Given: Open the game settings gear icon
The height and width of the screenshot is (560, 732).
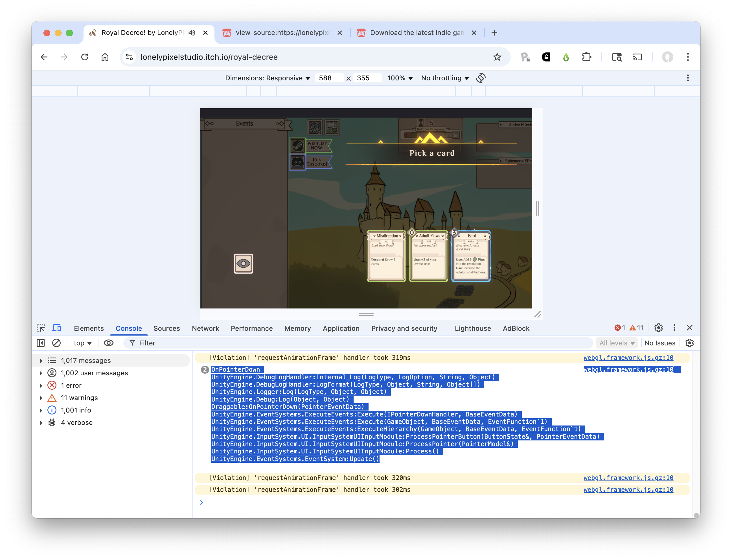Looking at the screenshot, I should (x=315, y=127).
